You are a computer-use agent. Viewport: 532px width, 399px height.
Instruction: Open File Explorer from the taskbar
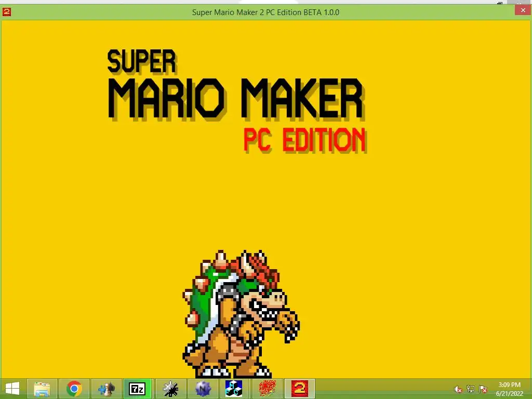point(42,389)
